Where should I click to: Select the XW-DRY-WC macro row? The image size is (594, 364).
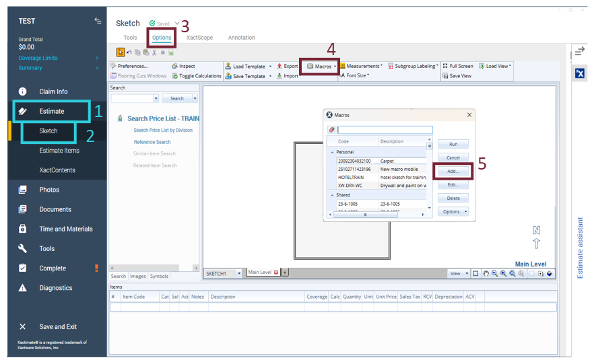coord(381,186)
